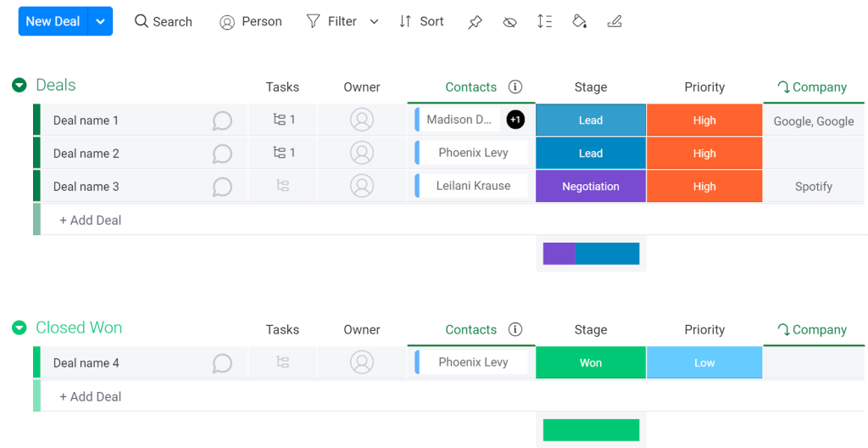The height and width of the screenshot is (448, 868).
Task: Open the conversation bubble for Deal name 1
Action: coord(222,120)
